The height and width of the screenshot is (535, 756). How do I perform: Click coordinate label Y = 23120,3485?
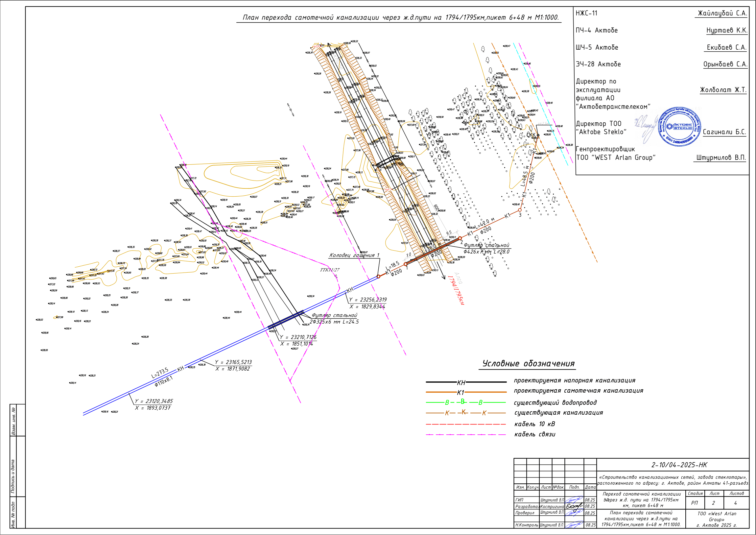(154, 401)
